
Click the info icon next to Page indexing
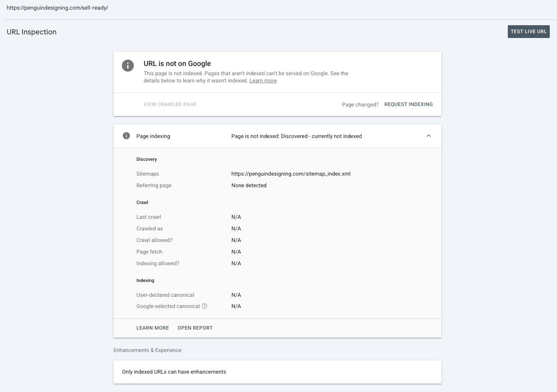126,136
